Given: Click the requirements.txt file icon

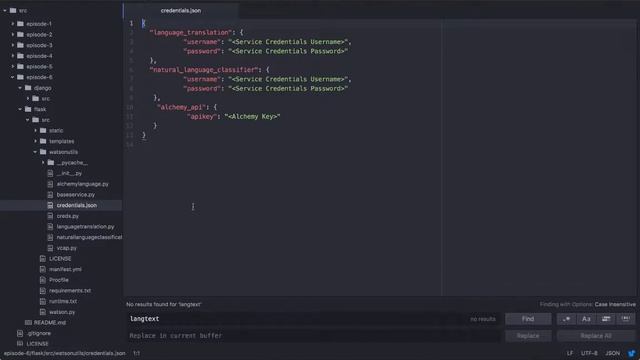Looking at the screenshot, I should 43,291.
